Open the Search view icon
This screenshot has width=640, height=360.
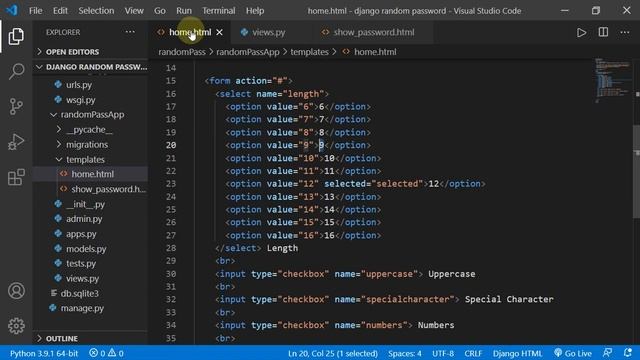[x=16, y=71]
